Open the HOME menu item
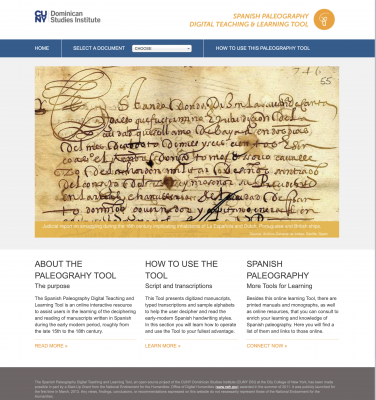This screenshot has width=376, height=400. (42, 48)
